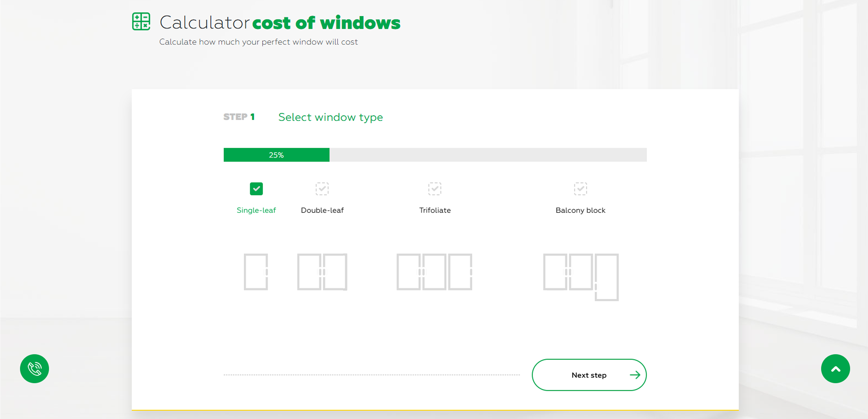
Task: Click the Single-leaf label
Action: pos(256,210)
